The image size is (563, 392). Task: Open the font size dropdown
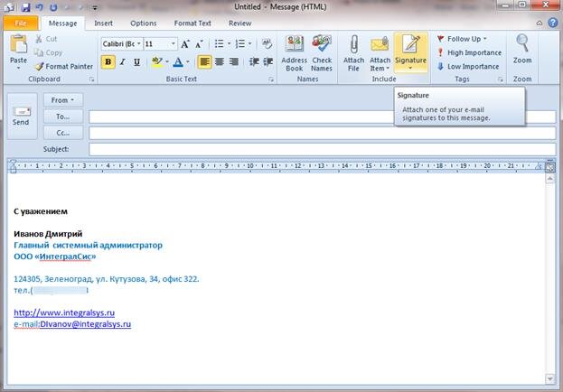pyautogui.click(x=174, y=43)
